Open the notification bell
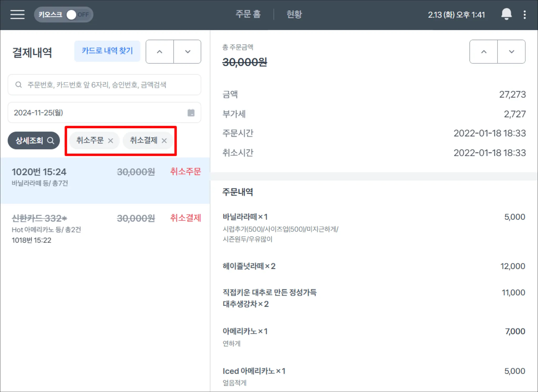Screen dimensions: 538x392 [506, 14]
